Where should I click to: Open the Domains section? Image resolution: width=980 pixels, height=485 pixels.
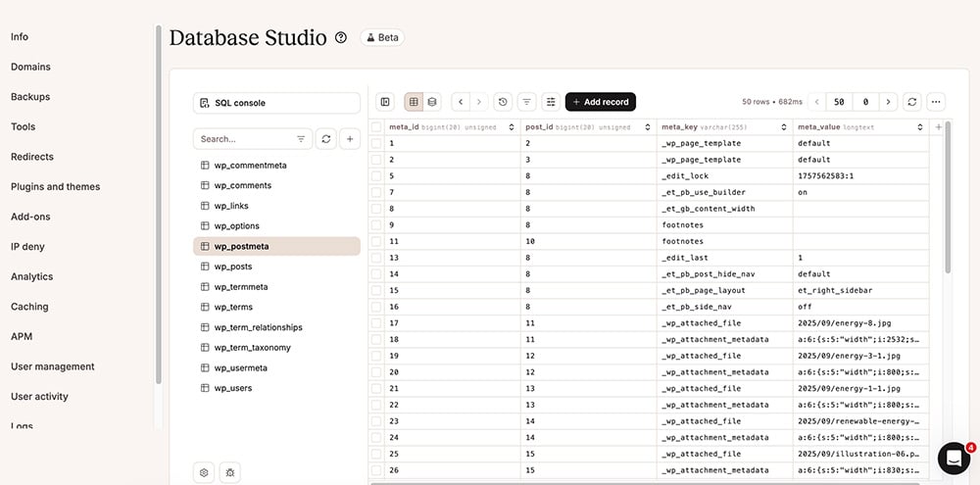click(x=30, y=67)
